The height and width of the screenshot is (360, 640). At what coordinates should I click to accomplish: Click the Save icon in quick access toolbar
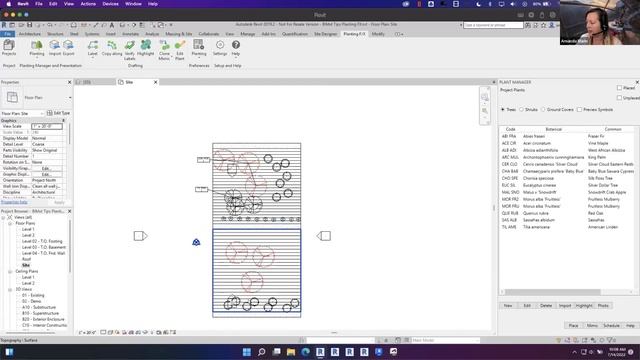pyautogui.click(x=29, y=25)
